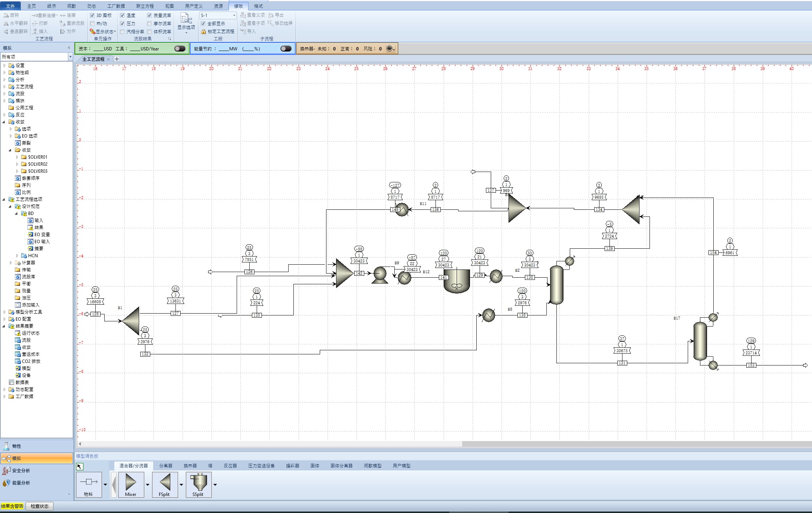Click the flowsheet horizontal scrollbar thumb
Viewport: 812px width, 513px height.
(x=637, y=444)
